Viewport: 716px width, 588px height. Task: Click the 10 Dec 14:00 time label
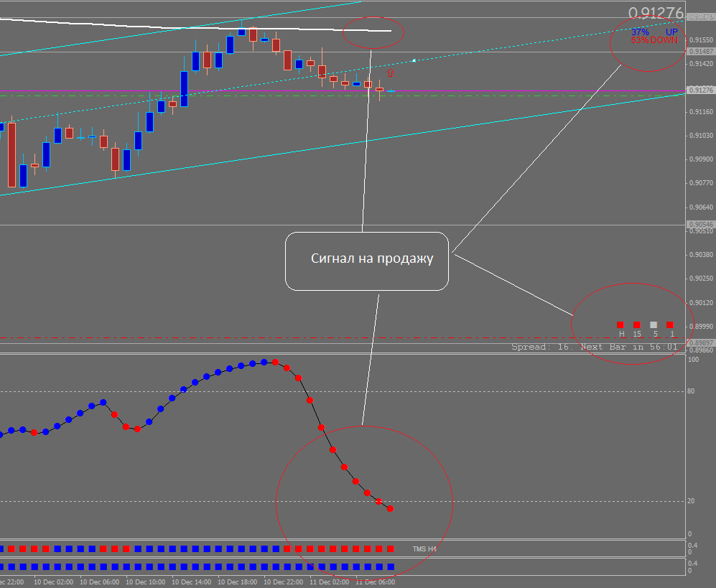191,582
